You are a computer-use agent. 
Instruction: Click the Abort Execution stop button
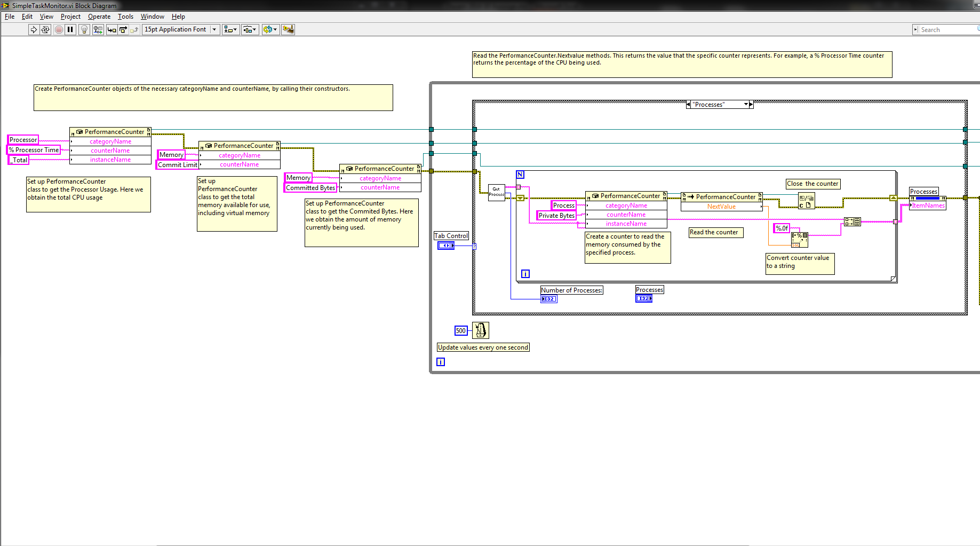coord(59,30)
